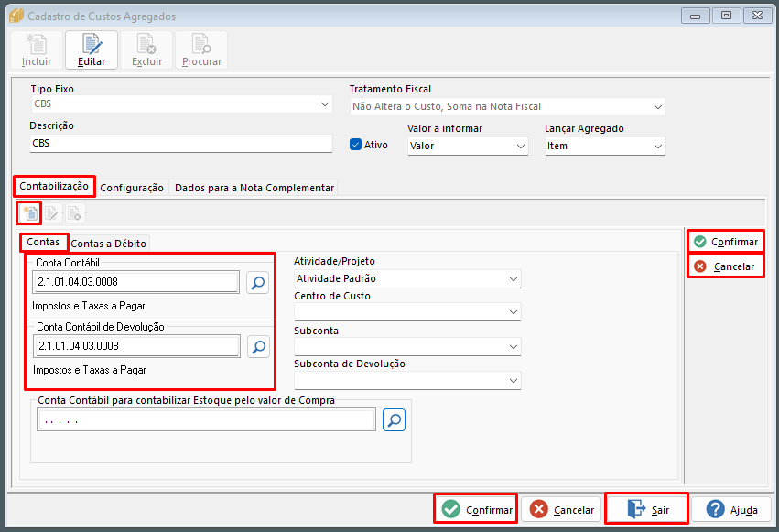Switch to the Configuração tab
This screenshot has width=779, height=532.
132,188
